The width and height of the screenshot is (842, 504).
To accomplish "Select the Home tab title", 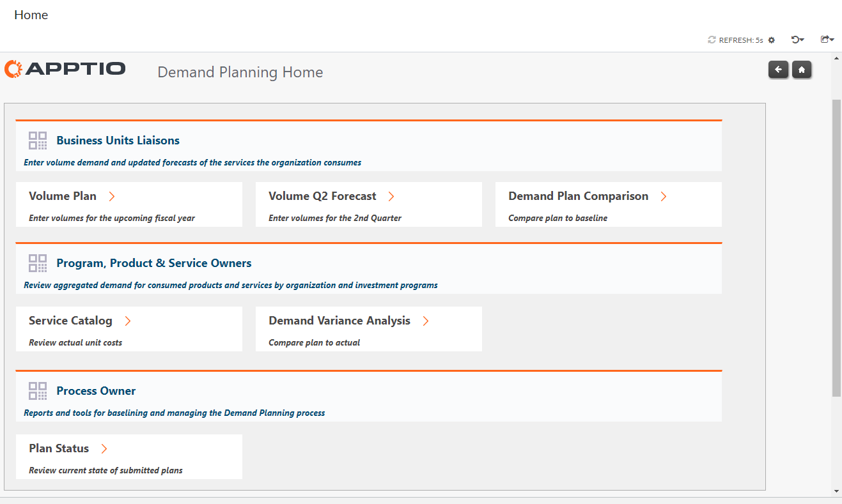I will [31, 15].
